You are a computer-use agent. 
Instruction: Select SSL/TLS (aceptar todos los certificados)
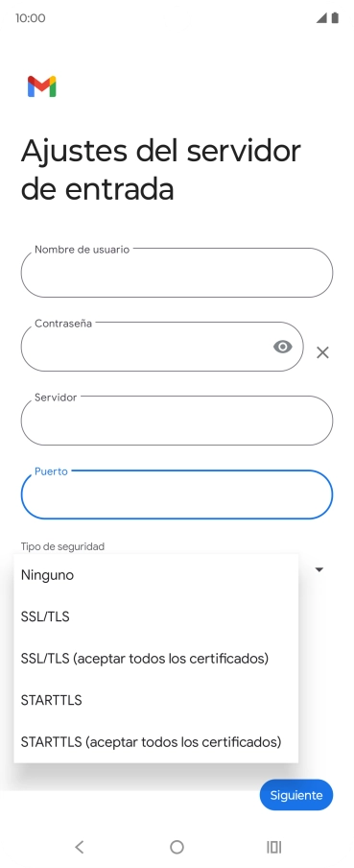[x=156, y=658]
